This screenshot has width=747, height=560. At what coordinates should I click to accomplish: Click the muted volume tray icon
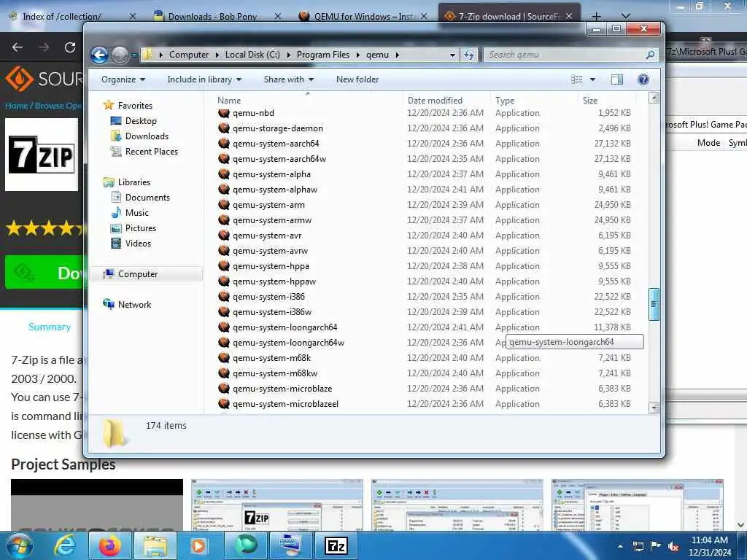[x=673, y=546]
